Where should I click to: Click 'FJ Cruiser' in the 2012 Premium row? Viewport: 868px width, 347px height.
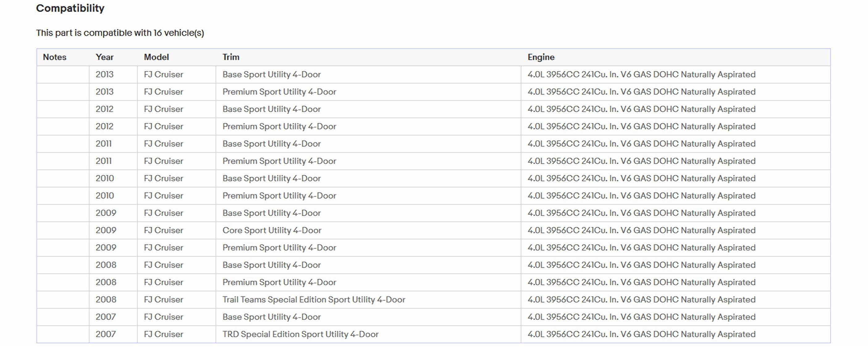click(163, 126)
